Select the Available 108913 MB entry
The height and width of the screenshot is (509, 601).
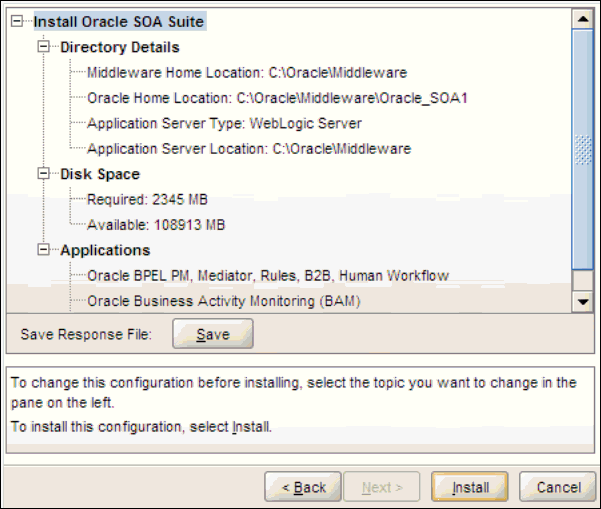point(156,224)
